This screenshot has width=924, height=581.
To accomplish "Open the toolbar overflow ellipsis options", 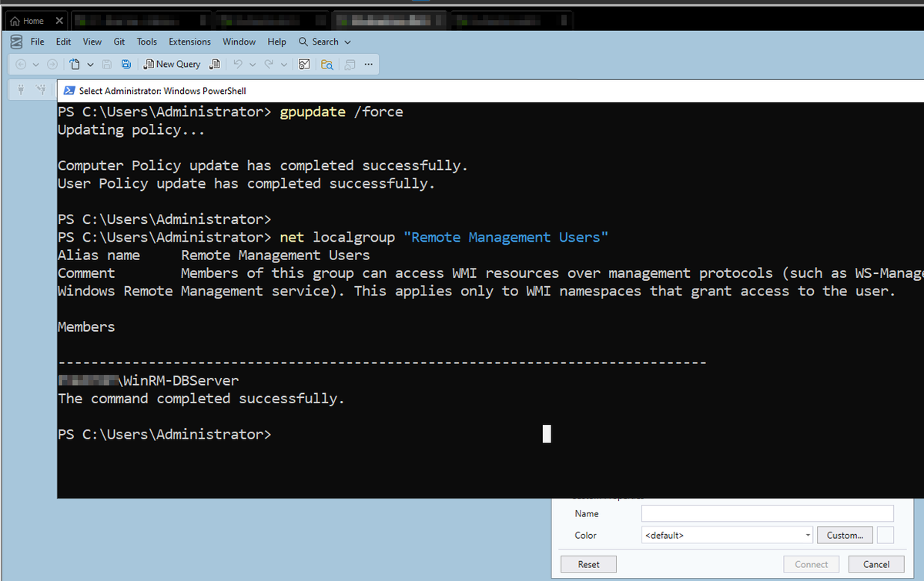I will pos(368,64).
